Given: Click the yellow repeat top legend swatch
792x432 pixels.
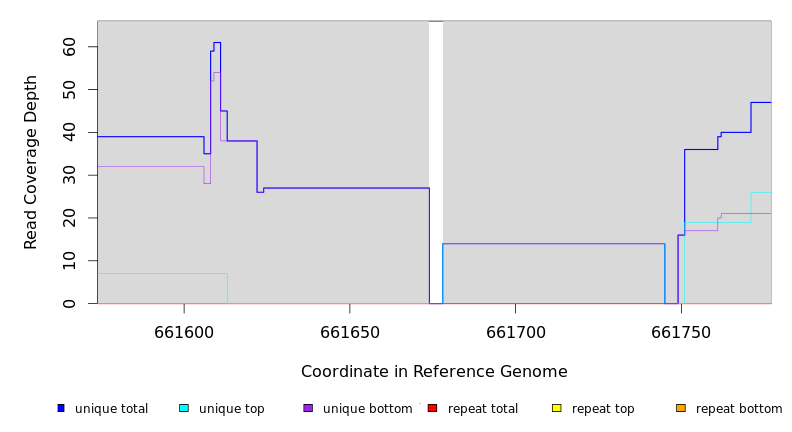Looking at the screenshot, I should click(x=556, y=408).
